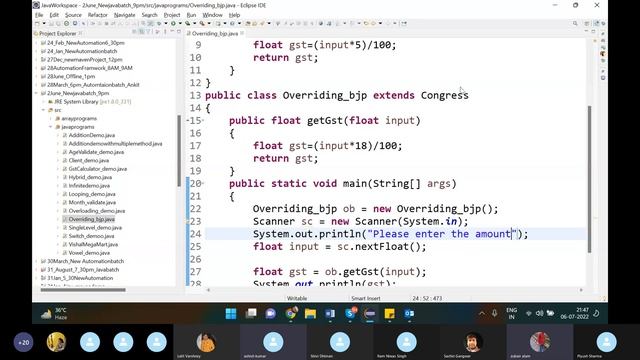This screenshot has height=360, width=640.
Task: Select 30March_New Automationbatch project
Action: click(85, 261)
